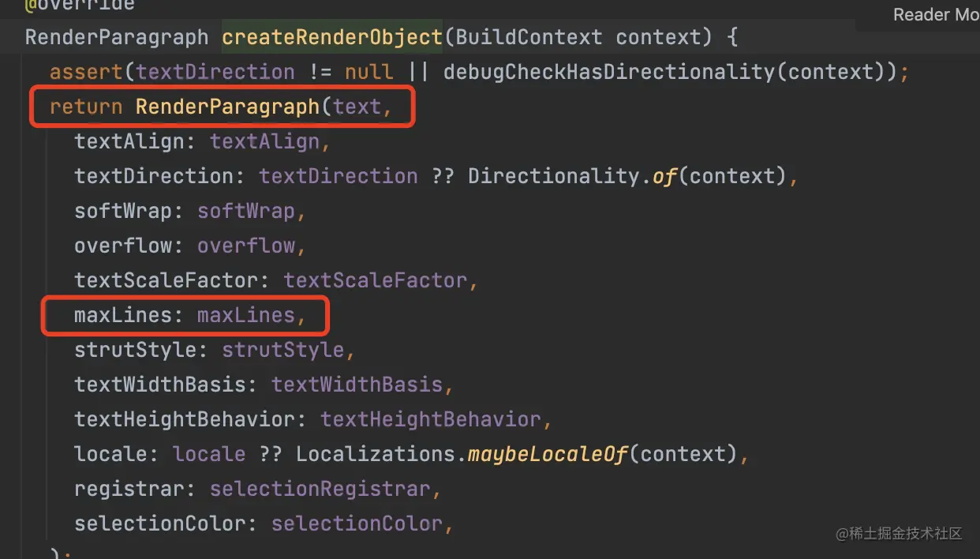Select RenderParagraph constructor after return
980x559 pixels.
[227, 107]
